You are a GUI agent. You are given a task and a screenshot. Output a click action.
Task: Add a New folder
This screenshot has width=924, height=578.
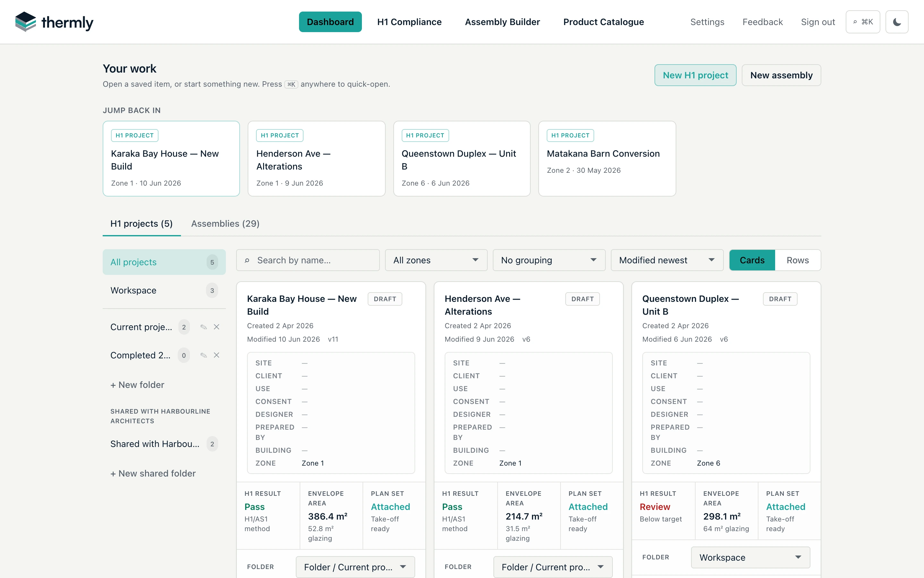(x=137, y=385)
